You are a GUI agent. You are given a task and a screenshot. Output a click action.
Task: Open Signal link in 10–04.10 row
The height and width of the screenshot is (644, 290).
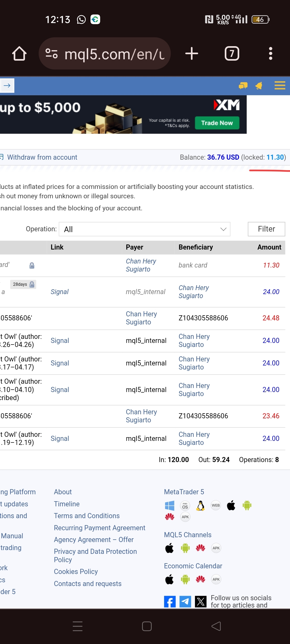point(60,390)
